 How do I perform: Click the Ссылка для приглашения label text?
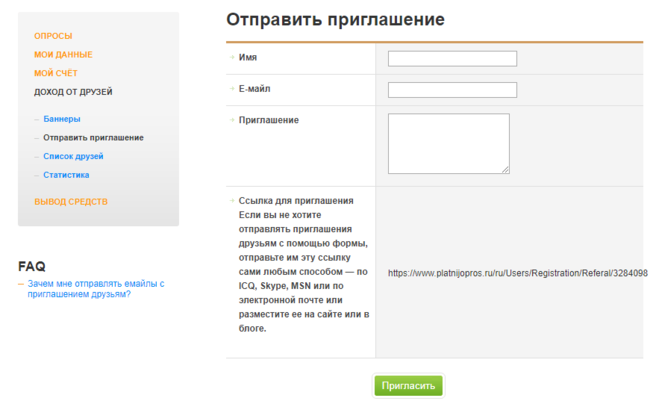tap(296, 200)
